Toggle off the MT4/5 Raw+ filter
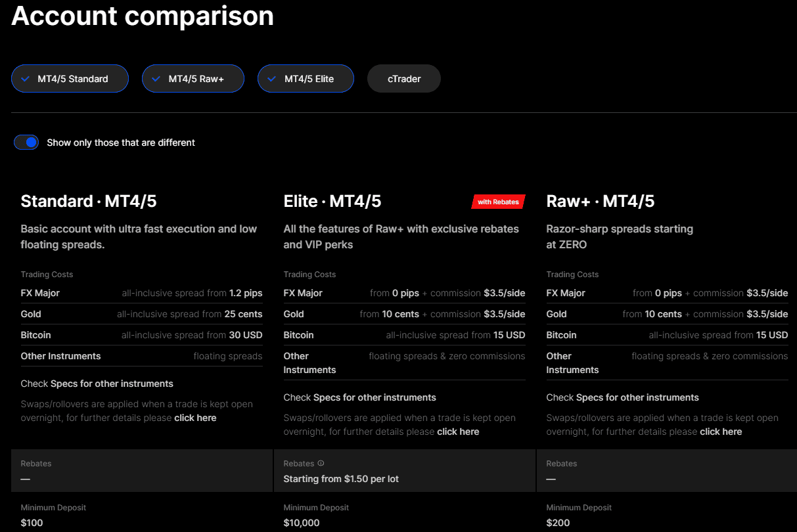Viewport: 797px width, 532px height. tap(193, 78)
